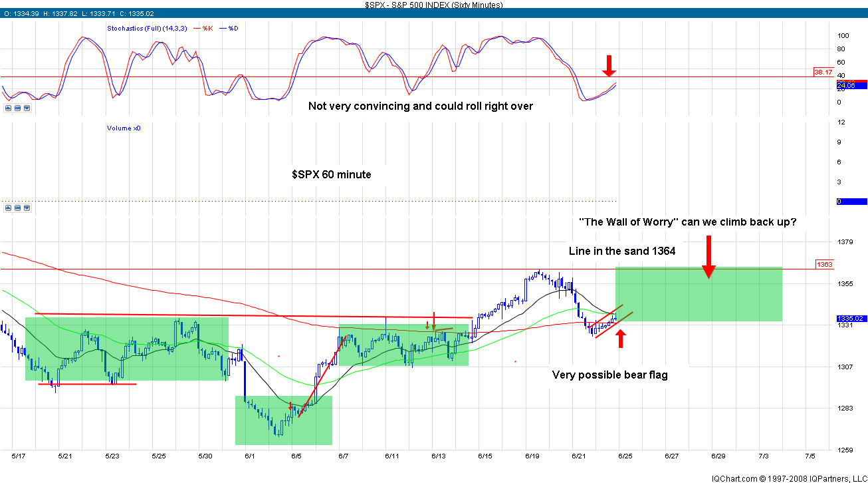Click the up-arrow icon in Stochastics panel controls
The width and height of the screenshot is (868, 483).
coord(7,108)
